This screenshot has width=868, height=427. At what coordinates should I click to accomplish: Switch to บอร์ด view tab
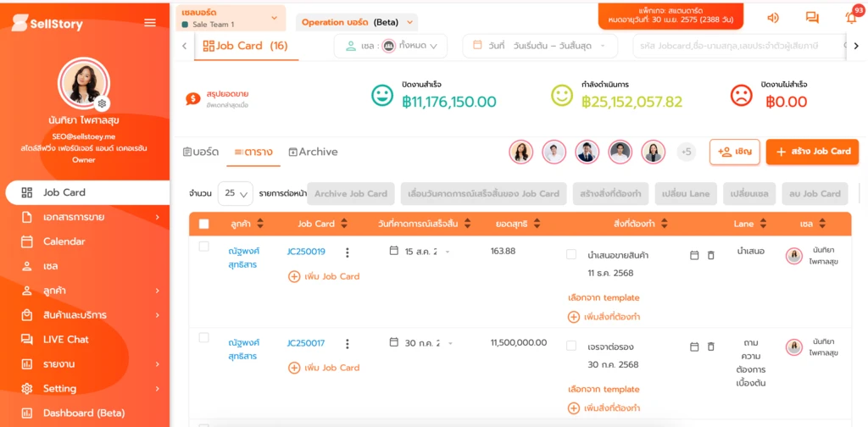[x=200, y=152]
